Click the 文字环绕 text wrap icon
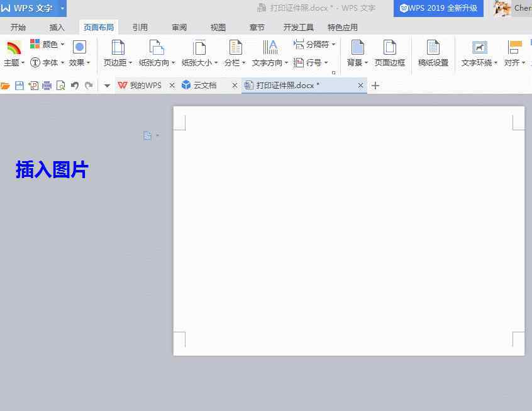This screenshot has width=532, height=411. point(479,47)
